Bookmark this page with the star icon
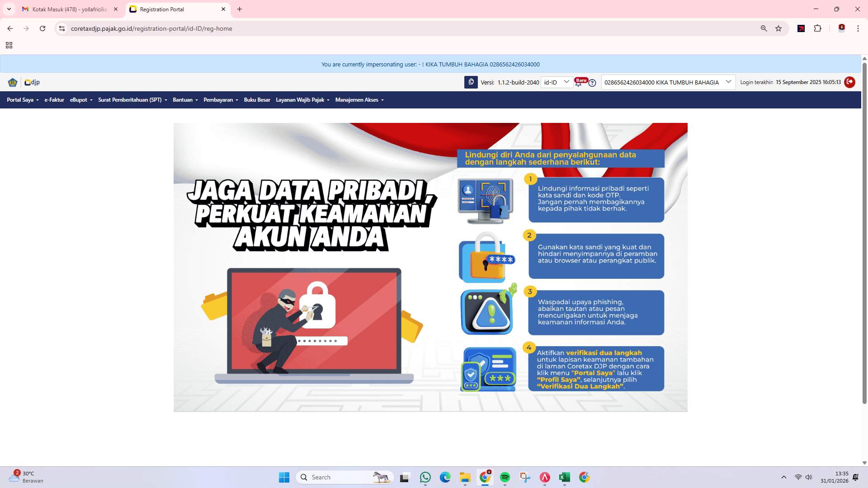The height and width of the screenshot is (488, 868). (778, 28)
